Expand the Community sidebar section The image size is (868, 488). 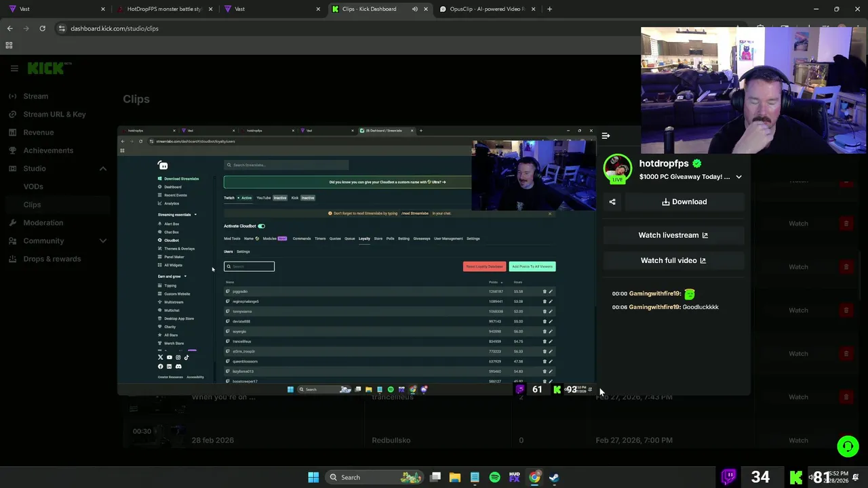point(103,241)
